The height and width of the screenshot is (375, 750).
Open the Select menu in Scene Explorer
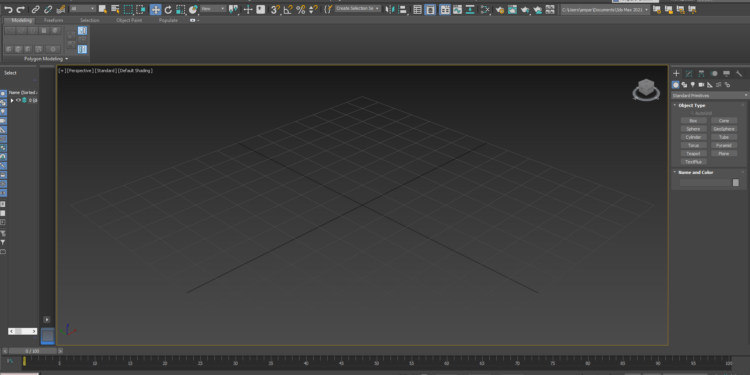click(10, 73)
